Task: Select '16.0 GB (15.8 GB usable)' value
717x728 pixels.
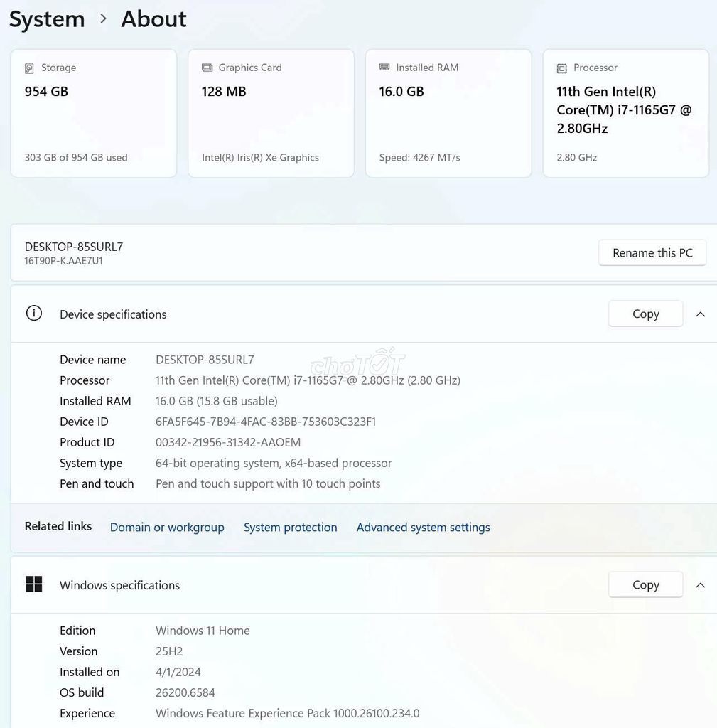Action: coord(216,401)
